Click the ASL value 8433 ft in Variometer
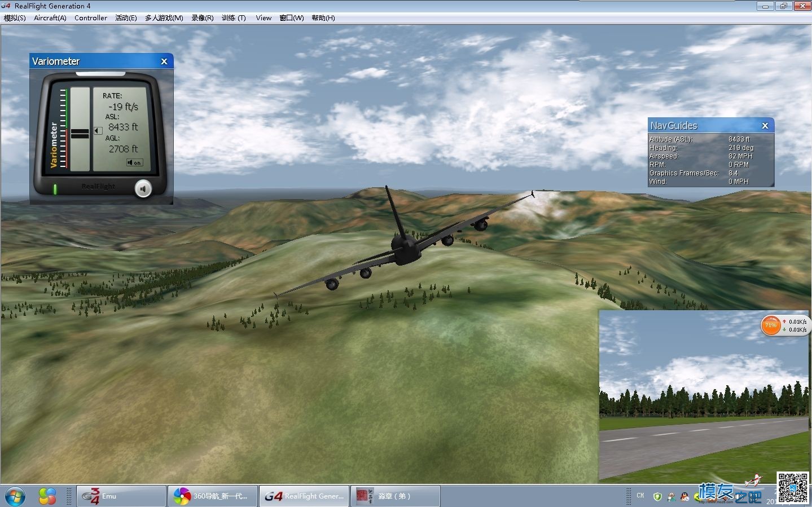 [x=123, y=127]
